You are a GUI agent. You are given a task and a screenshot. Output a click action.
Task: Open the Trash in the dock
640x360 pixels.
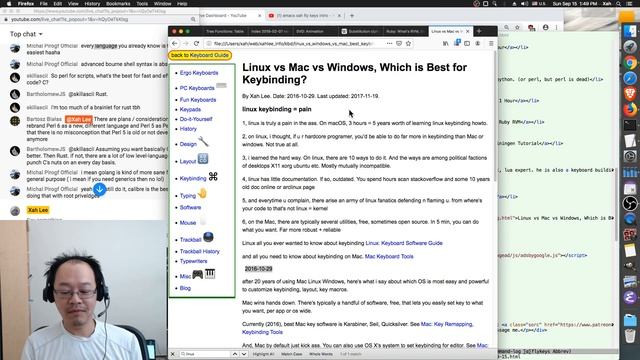pos(630,335)
